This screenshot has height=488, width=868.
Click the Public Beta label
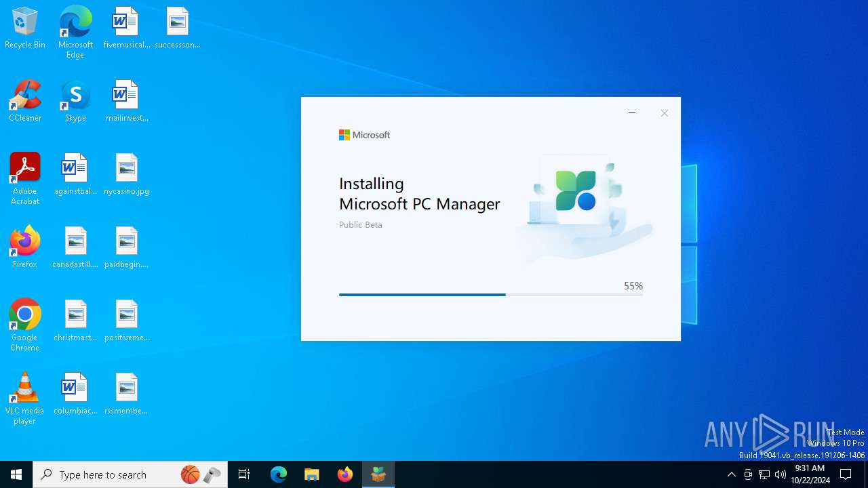tap(361, 224)
